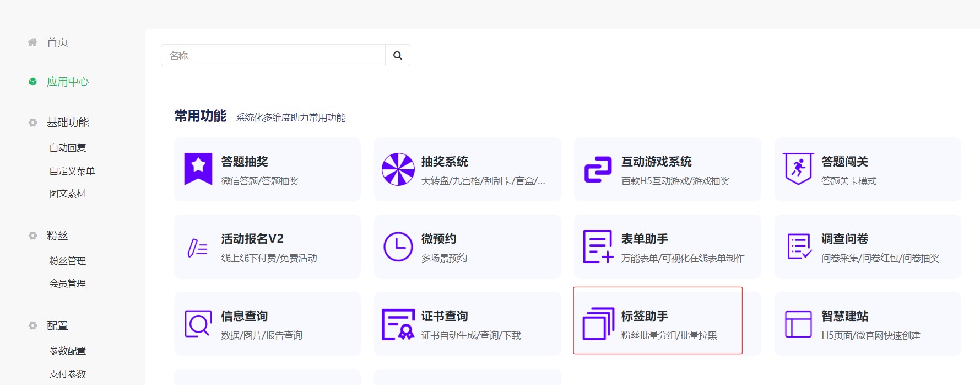This screenshot has height=385, width=980.
Task: Open the 微预约 app title
Action: [x=438, y=239]
